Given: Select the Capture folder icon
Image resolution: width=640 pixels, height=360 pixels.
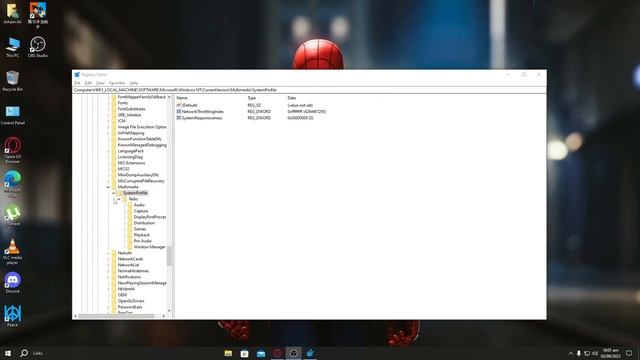Looking at the screenshot, I should pos(130,211).
